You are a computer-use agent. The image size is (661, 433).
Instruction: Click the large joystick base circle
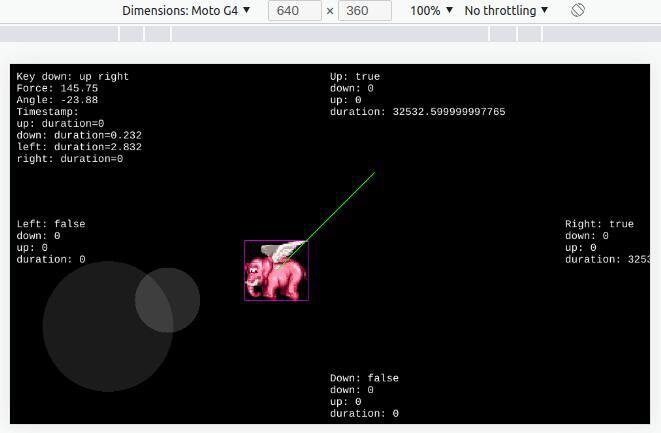click(x=108, y=326)
